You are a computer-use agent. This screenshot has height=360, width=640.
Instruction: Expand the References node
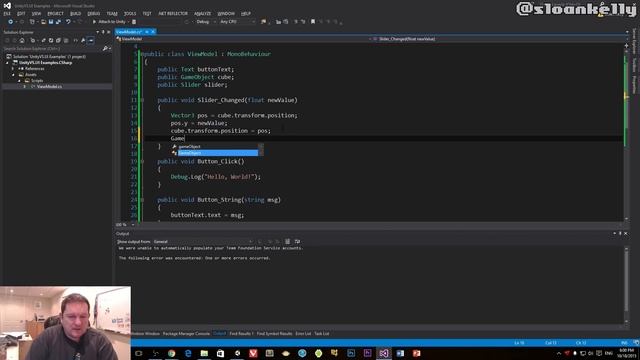(x=13, y=69)
